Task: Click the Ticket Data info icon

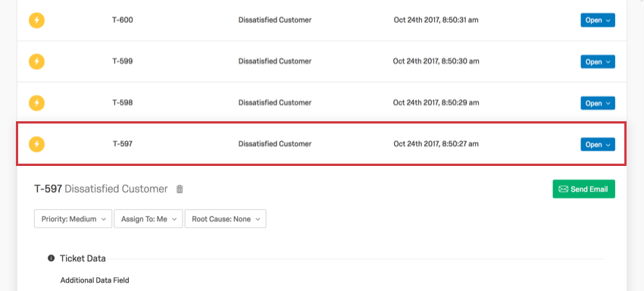Action: click(x=51, y=258)
